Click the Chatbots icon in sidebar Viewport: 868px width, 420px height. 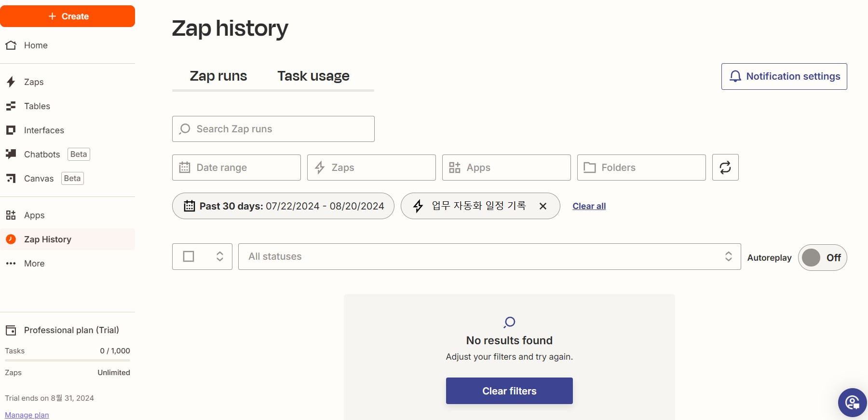tap(11, 154)
